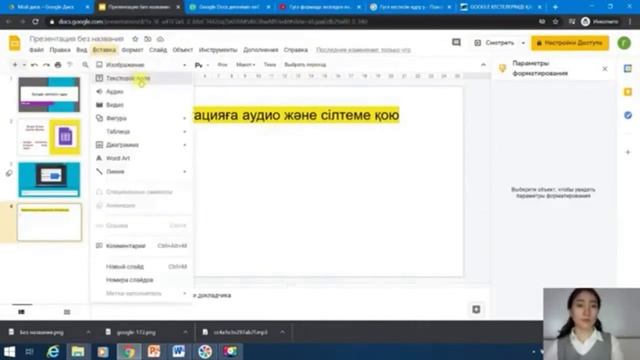Open Keep notes side panel icon
The image size is (640, 360).
pyautogui.click(x=628, y=92)
